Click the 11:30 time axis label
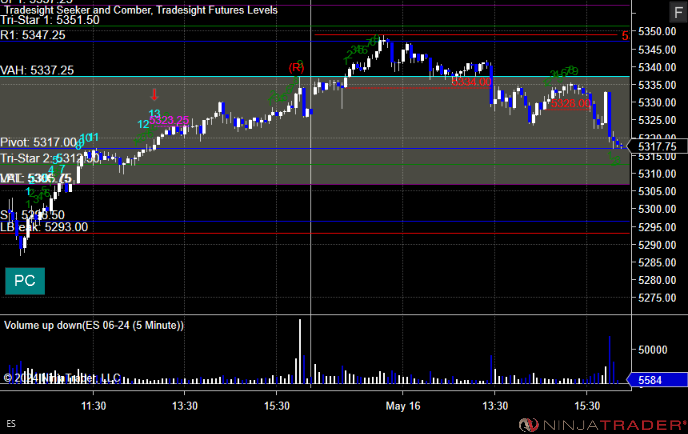The image size is (688, 434). (93, 406)
